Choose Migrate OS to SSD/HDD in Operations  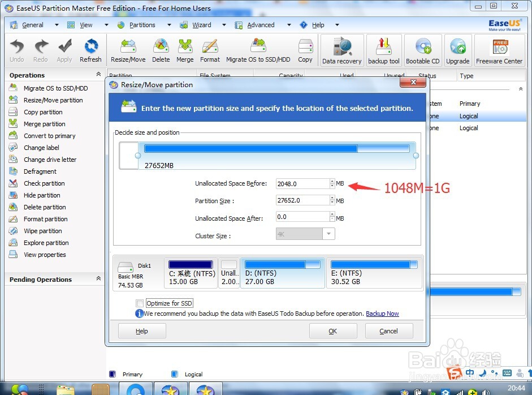(x=48, y=88)
